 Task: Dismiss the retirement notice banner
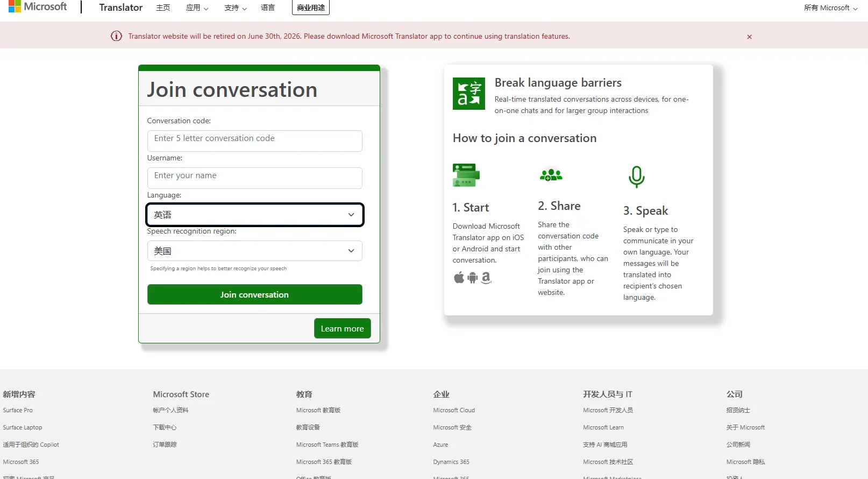pyautogui.click(x=749, y=37)
